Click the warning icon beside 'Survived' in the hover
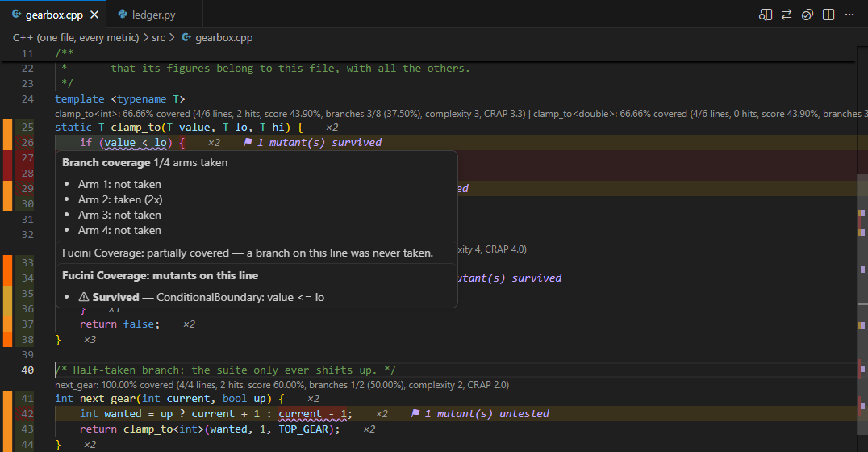This screenshot has height=452, width=868. (x=84, y=297)
